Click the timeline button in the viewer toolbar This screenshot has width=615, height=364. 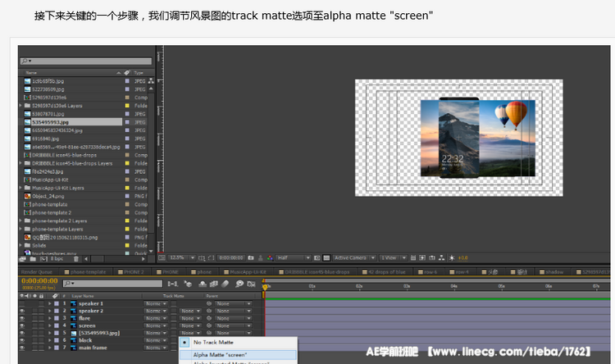[x=432, y=257]
